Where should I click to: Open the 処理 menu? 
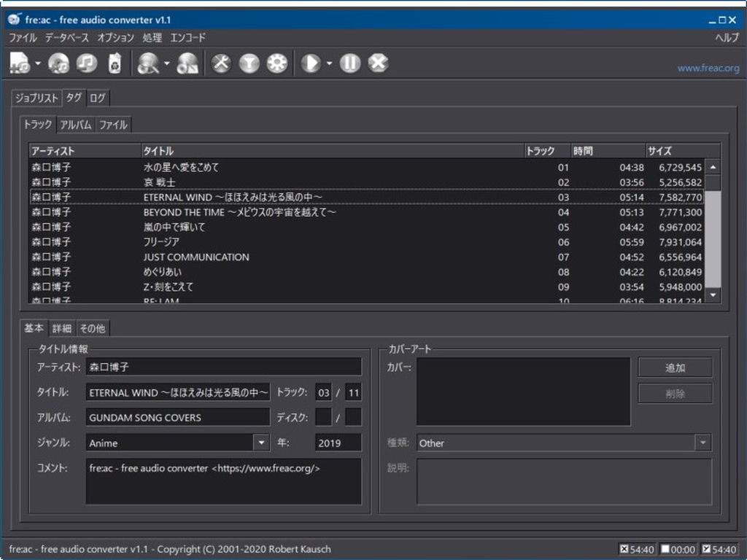tap(152, 38)
